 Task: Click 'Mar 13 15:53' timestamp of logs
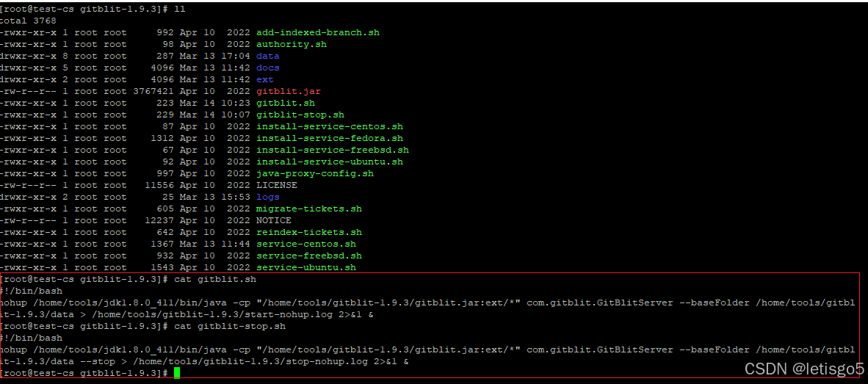214,197
